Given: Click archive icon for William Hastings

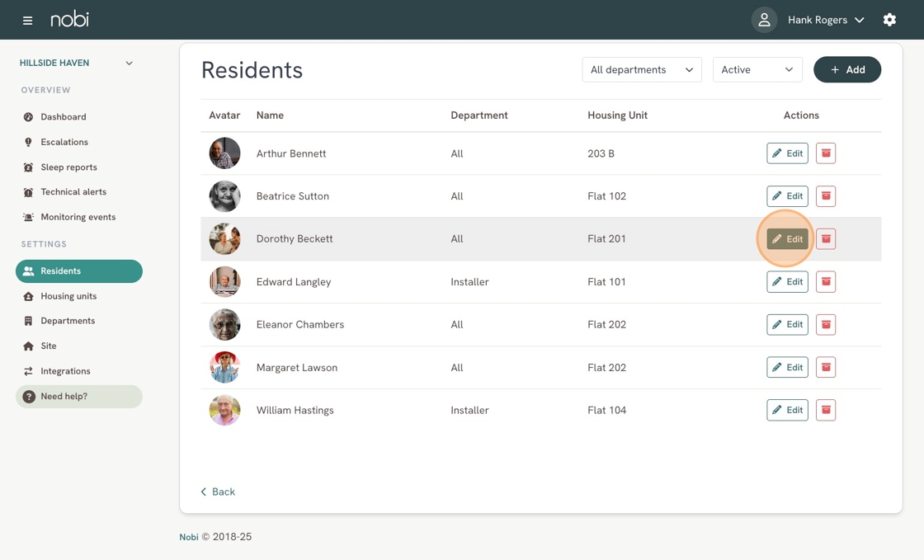Looking at the screenshot, I should point(826,410).
